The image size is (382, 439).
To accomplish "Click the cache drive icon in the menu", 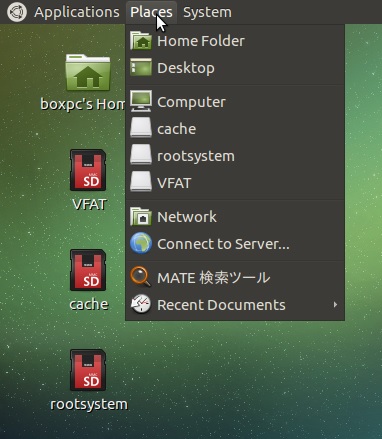I will coord(141,128).
